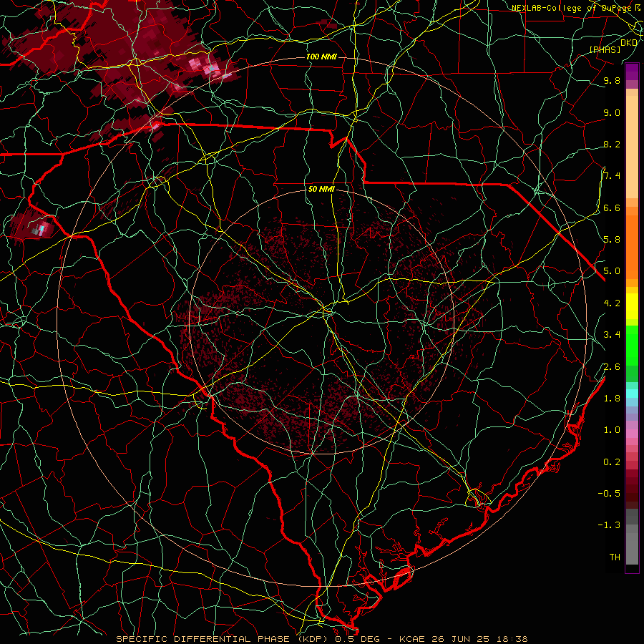Click the "50 NMI" range ring label
The image size is (644, 644).
[321, 190]
